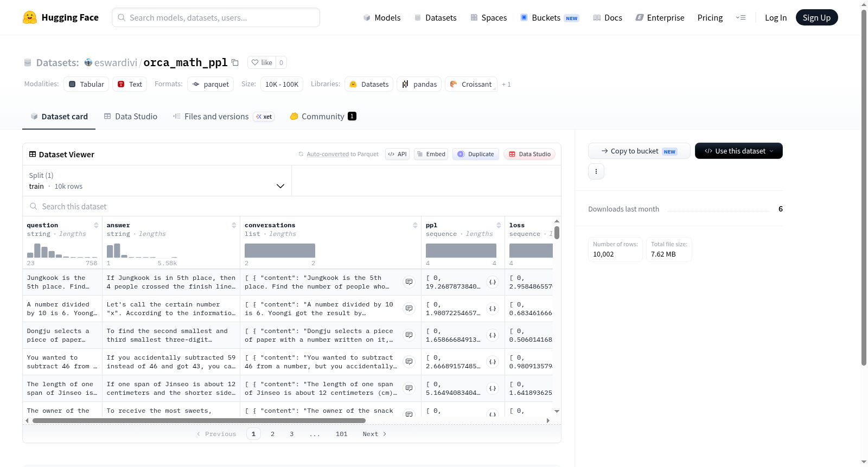Expand the Split train dropdown
Screen dimensions: 868x467
[157, 181]
